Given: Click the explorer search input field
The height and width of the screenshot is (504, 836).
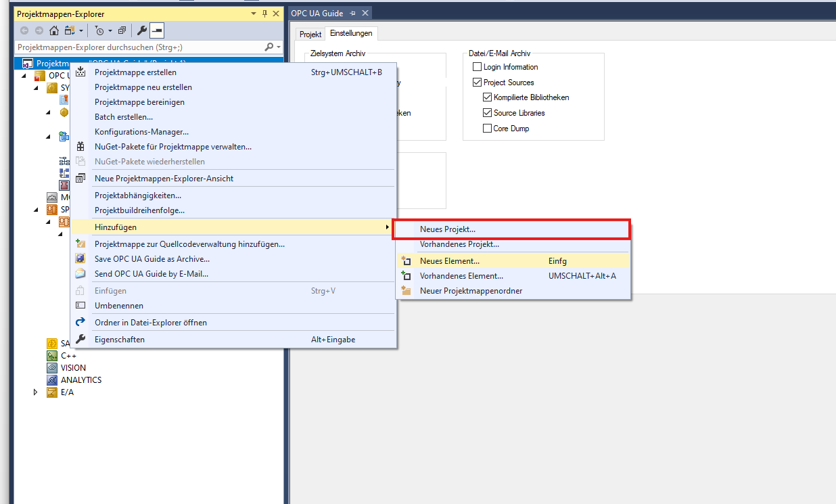Looking at the screenshot, I should 139,47.
